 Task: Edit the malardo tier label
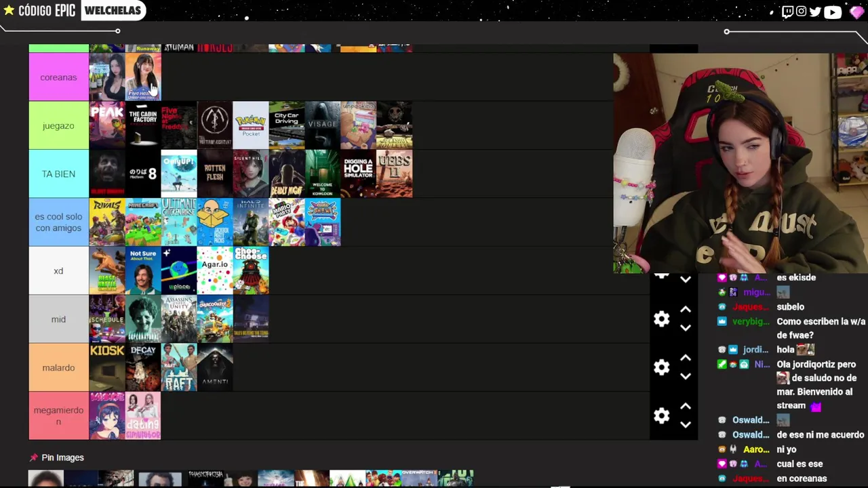[58, 367]
